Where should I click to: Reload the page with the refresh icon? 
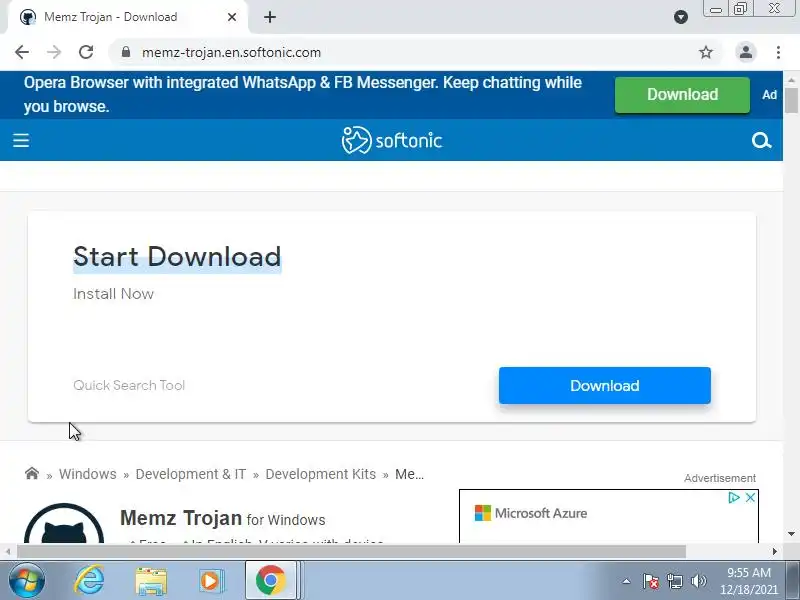tap(86, 52)
